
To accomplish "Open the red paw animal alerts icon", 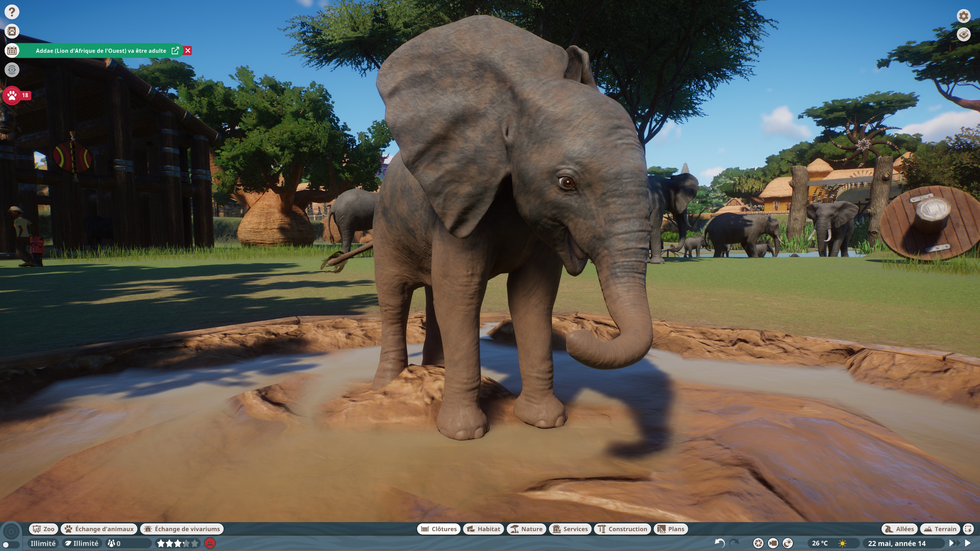I will [x=12, y=95].
